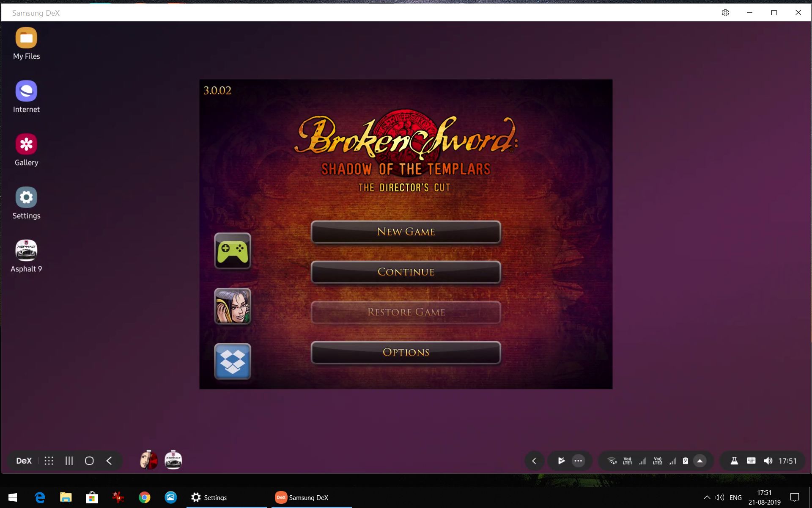Open DeX apps grid icon

tap(49, 461)
